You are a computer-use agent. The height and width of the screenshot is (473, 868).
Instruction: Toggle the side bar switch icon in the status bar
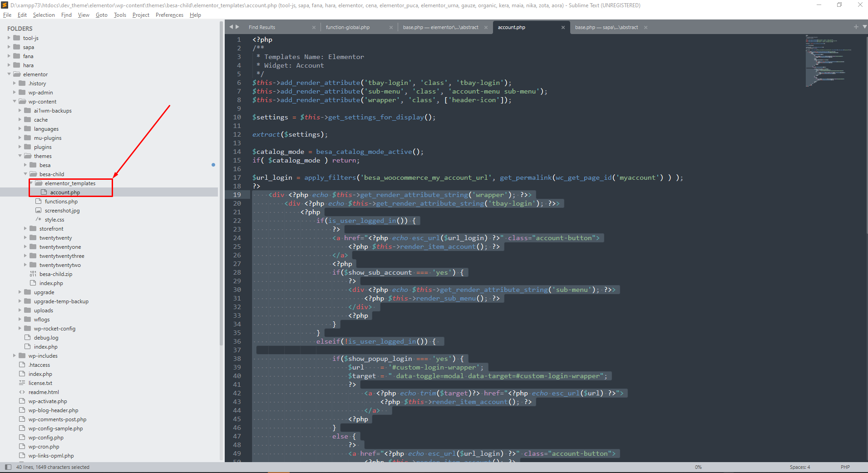8,467
